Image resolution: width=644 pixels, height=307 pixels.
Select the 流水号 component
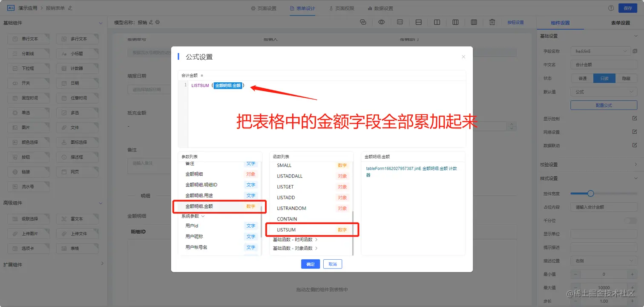[x=29, y=187]
